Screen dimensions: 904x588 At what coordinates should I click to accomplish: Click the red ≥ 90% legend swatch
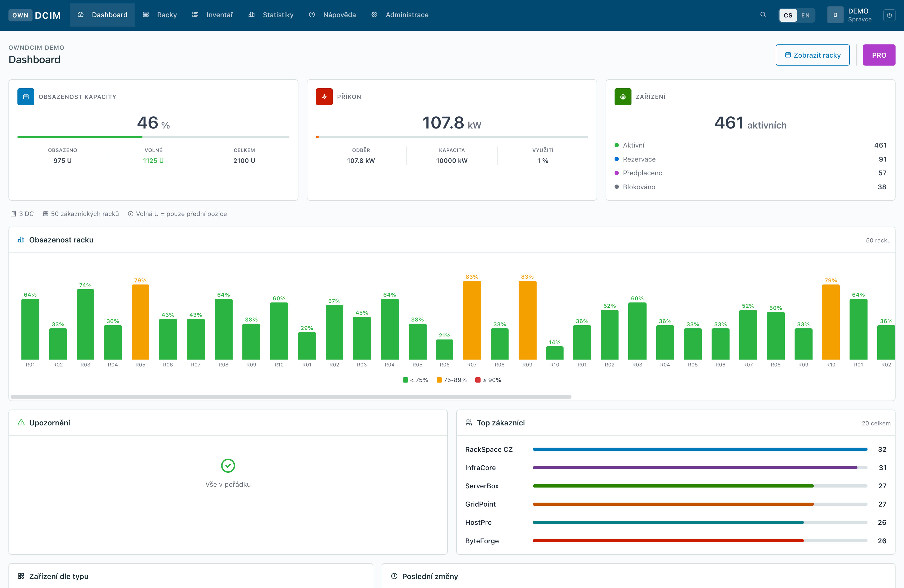tap(478, 380)
